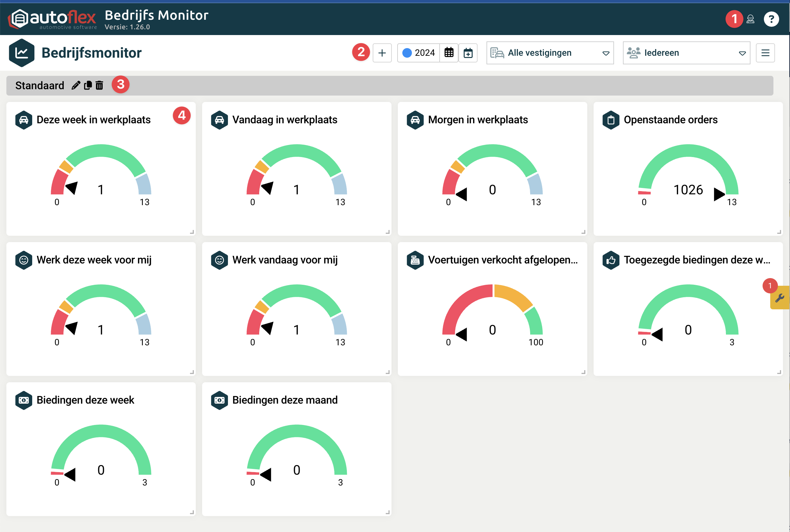Click the 2024 year selector
This screenshot has height=532, width=790.
424,53
